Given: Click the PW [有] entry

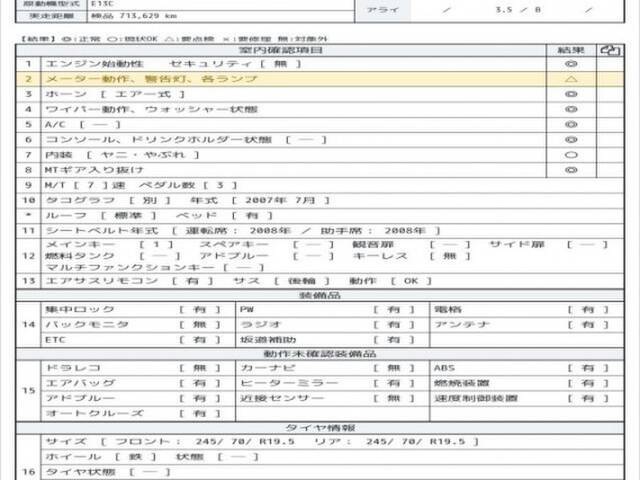Looking at the screenshot, I should 327,309.
